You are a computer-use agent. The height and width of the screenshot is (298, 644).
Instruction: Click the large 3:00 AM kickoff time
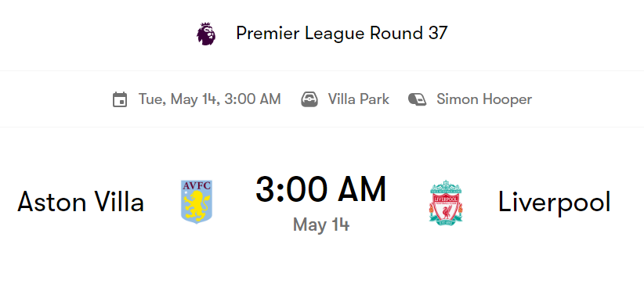pyautogui.click(x=320, y=189)
